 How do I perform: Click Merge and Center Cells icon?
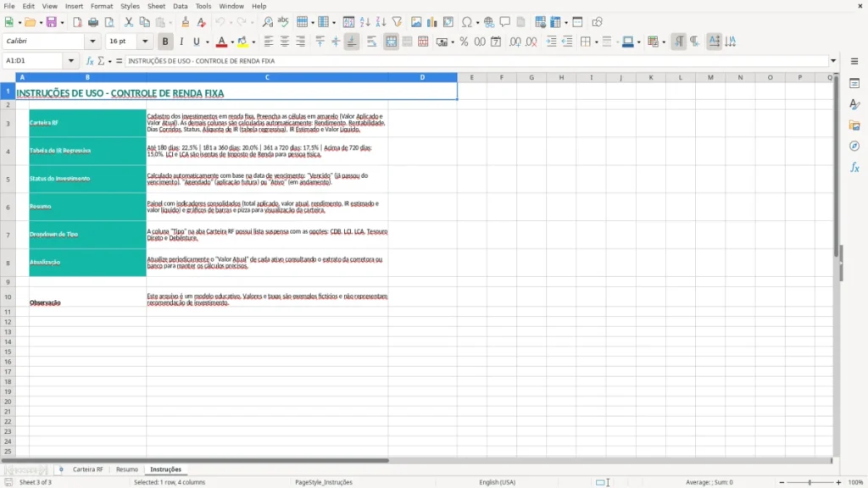coord(391,42)
